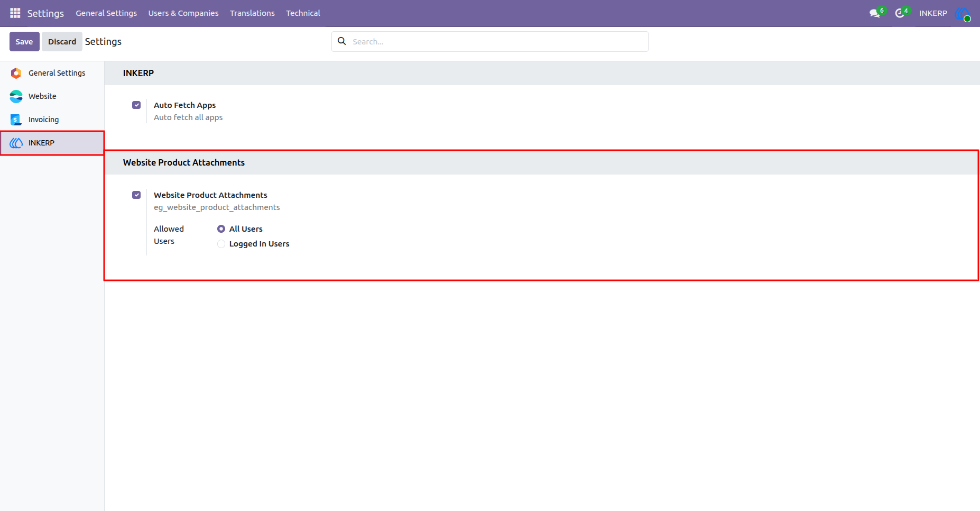
Task: Click the Website globe sidebar icon
Action: (16, 96)
